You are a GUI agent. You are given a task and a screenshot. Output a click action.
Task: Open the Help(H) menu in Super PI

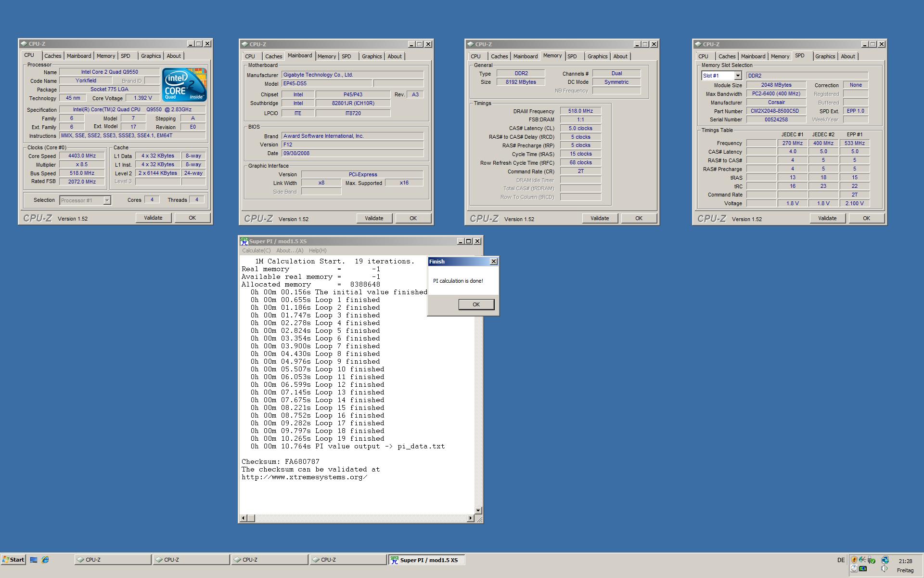coord(317,250)
